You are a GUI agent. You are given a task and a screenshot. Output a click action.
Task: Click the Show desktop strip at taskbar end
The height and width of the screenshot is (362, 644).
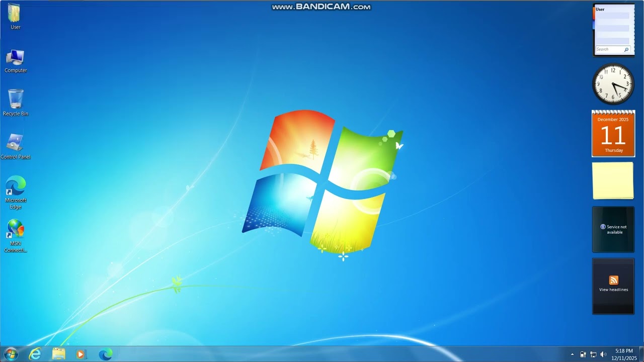[641, 354]
